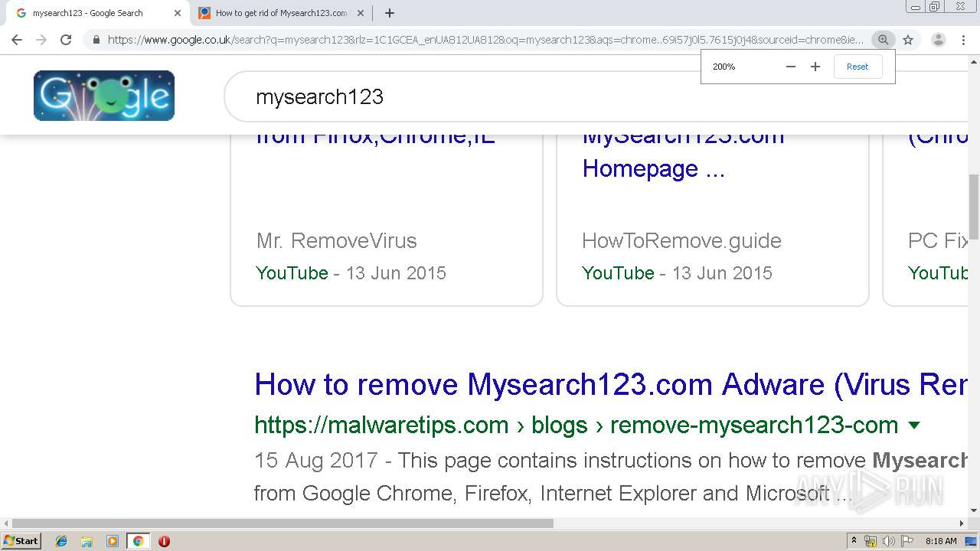Bookmark this page with the star

point(908,40)
